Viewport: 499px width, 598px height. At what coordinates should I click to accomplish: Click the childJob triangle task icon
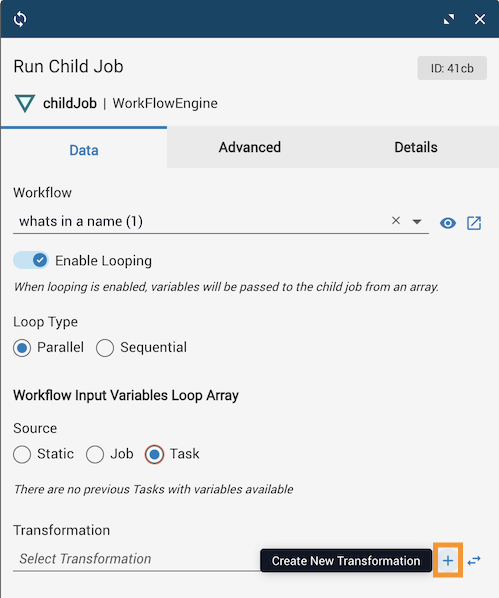(x=25, y=103)
